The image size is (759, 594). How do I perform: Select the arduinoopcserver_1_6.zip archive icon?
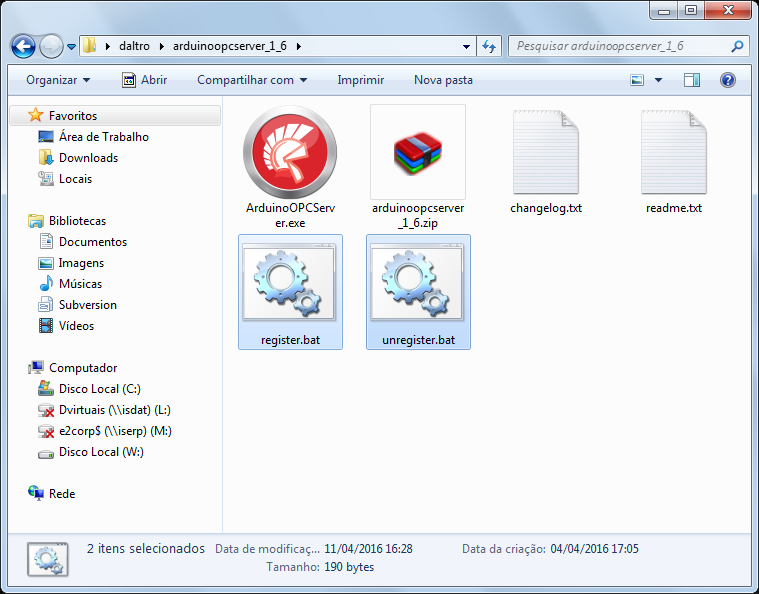(418, 152)
